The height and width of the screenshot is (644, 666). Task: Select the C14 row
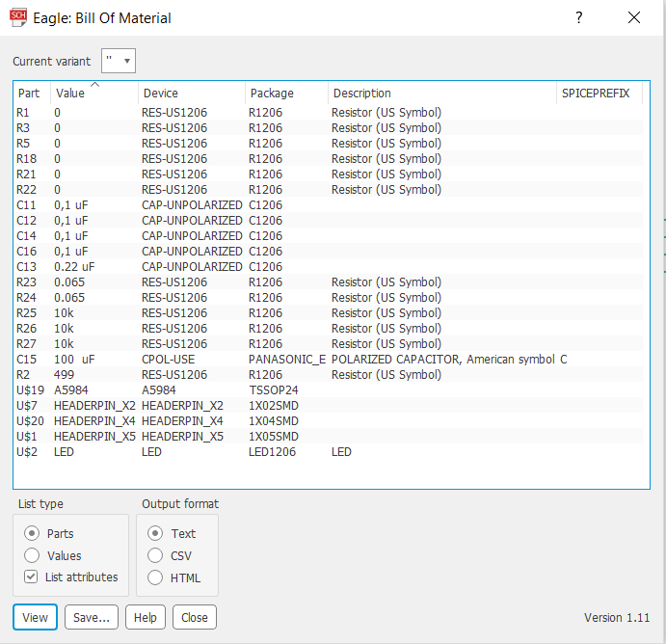coord(329,236)
